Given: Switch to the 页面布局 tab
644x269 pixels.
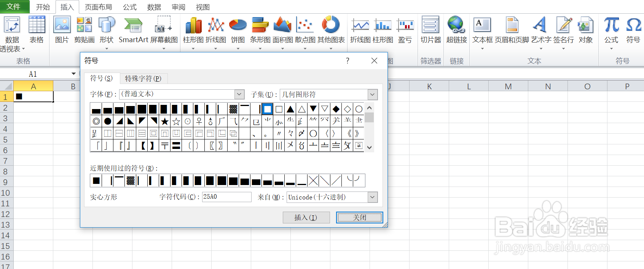Looking at the screenshot, I should 99,7.
